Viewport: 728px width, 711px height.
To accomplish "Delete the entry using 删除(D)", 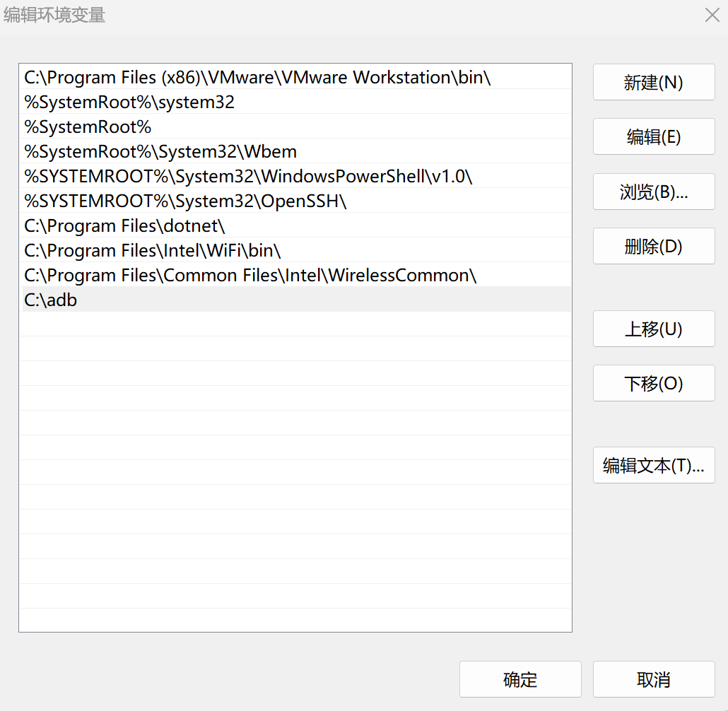I will 654,246.
